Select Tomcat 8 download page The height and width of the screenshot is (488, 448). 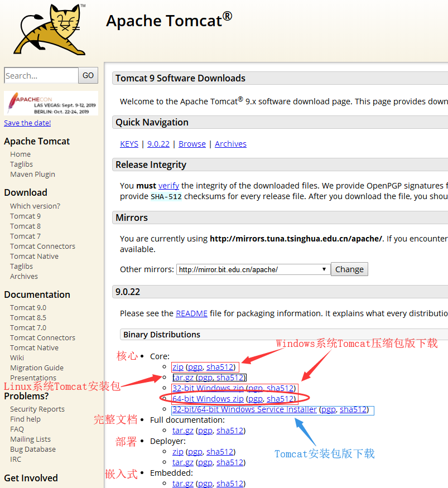point(25,226)
